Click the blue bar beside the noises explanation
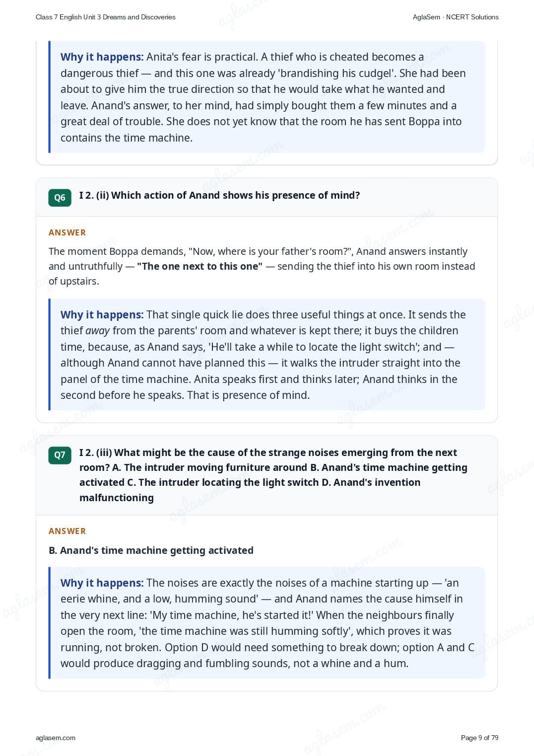This screenshot has width=534, height=756. (x=50, y=623)
